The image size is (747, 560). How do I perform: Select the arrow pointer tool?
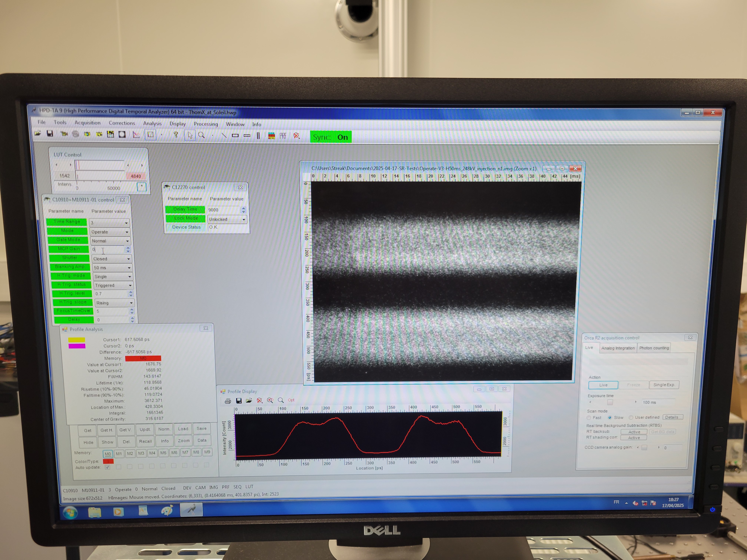coord(190,135)
